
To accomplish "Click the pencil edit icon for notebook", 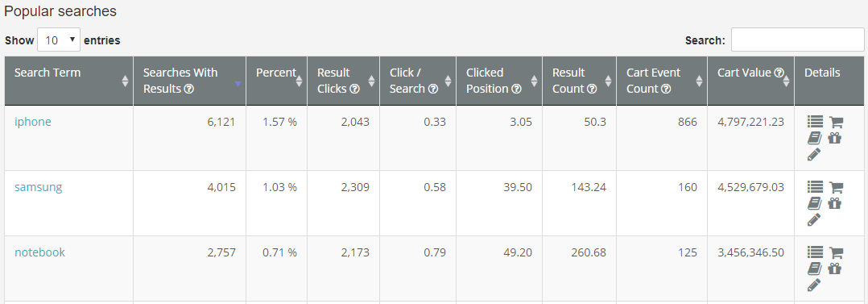I will click(814, 285).
